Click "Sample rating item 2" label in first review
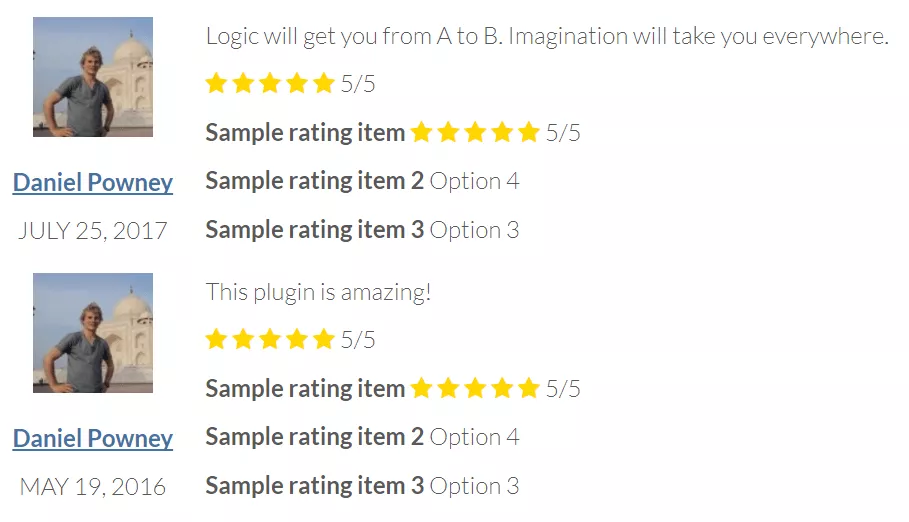Screen dimensions: 909x522 (x=314, y=181)
